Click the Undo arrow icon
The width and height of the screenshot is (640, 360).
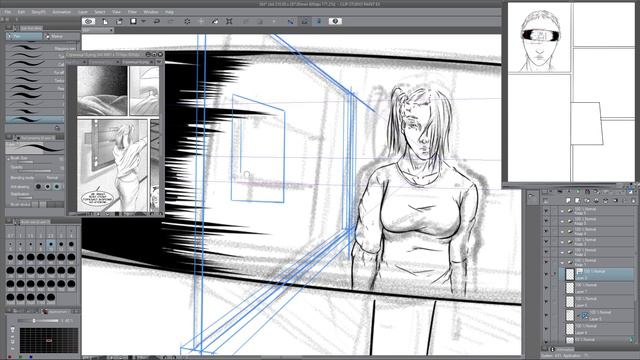pyautogui.click(x=157, y=21)
